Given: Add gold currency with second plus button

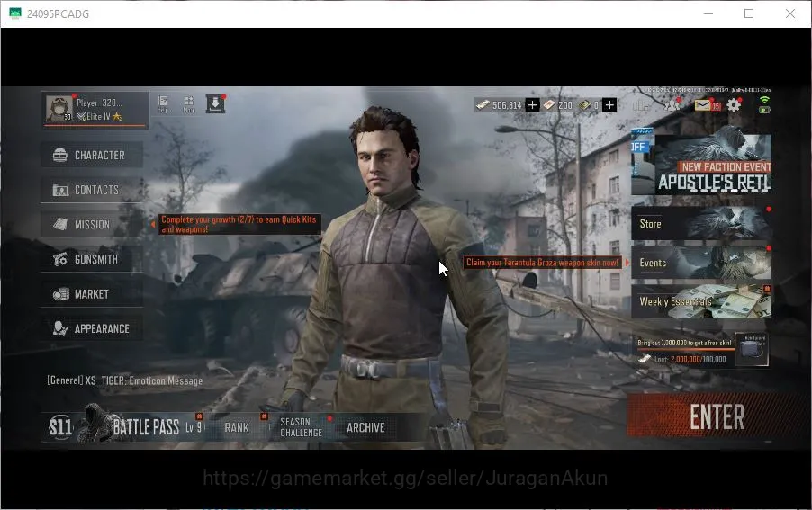Looking at the screenshot, I should point(609,105).
